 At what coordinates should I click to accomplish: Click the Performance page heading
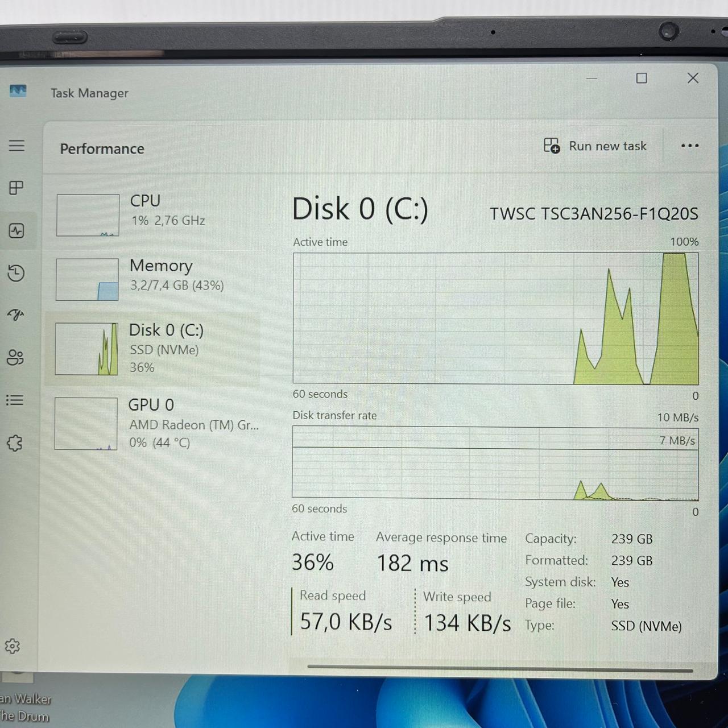coord(102,148)
